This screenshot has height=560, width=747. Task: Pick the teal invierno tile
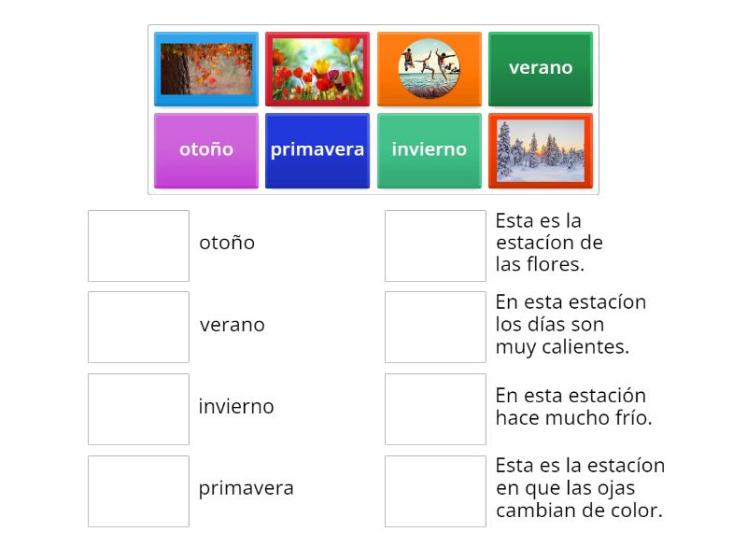point(430,149)
